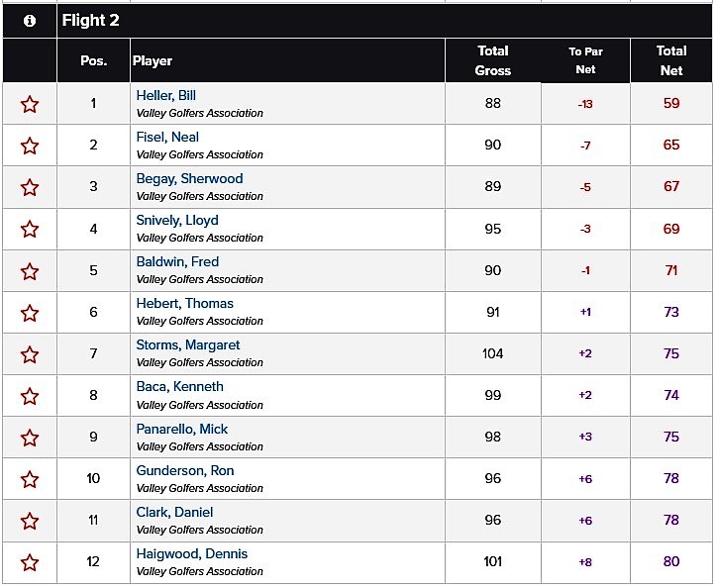Mark Sherwood Begay as favorite
The height and width of the screenshot is (588, 718).
(30, 188)
